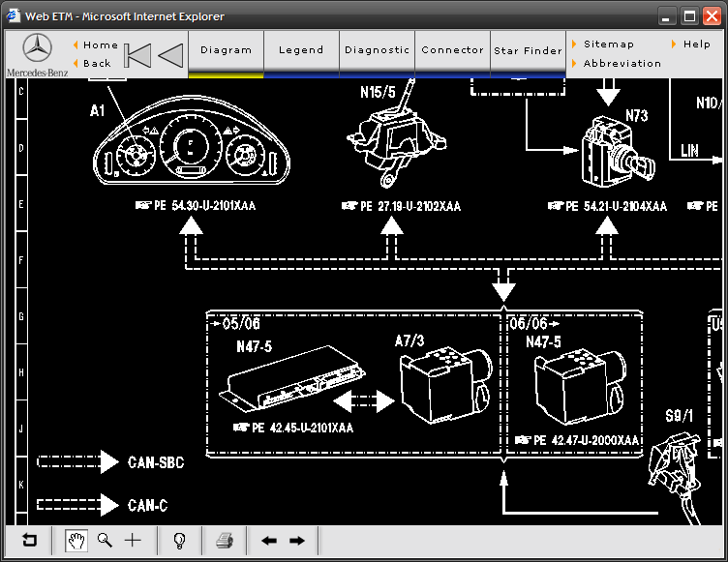This screenshot has height=562, width=728.
Task: Click the light bulb hint icon
Action: pos(179,541)
